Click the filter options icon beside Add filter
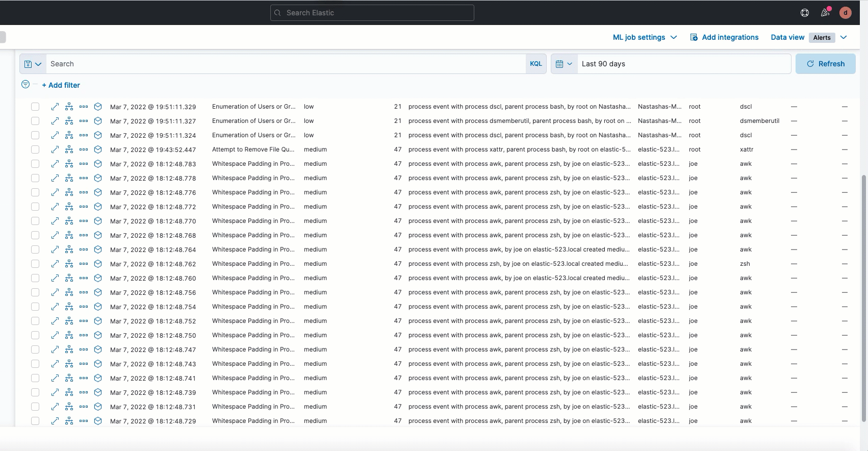868x451 pixels. pyautogui.click(x=25, y=85)
